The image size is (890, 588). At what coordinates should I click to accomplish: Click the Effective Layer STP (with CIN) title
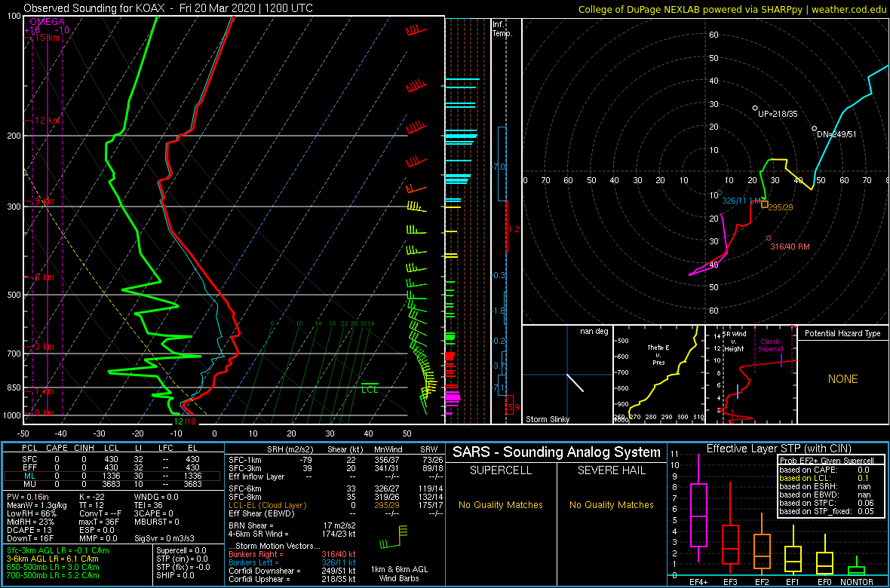pos(777,449)
